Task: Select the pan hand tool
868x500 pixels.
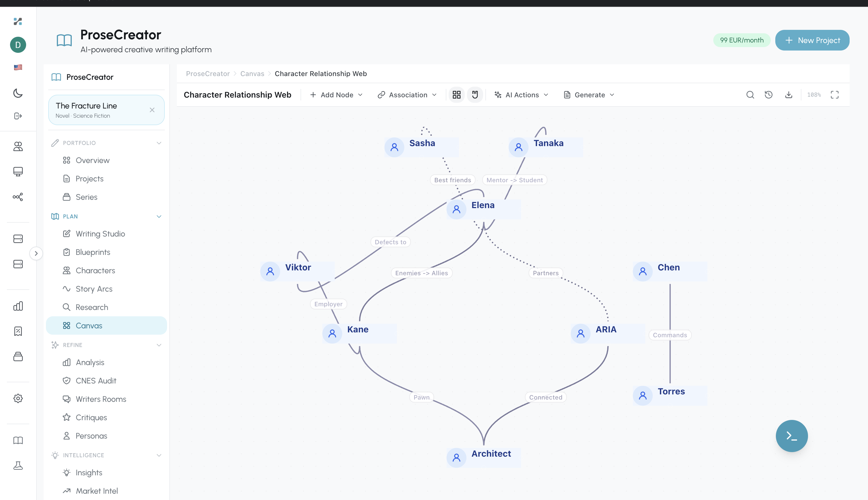Action: coord(475,95)
